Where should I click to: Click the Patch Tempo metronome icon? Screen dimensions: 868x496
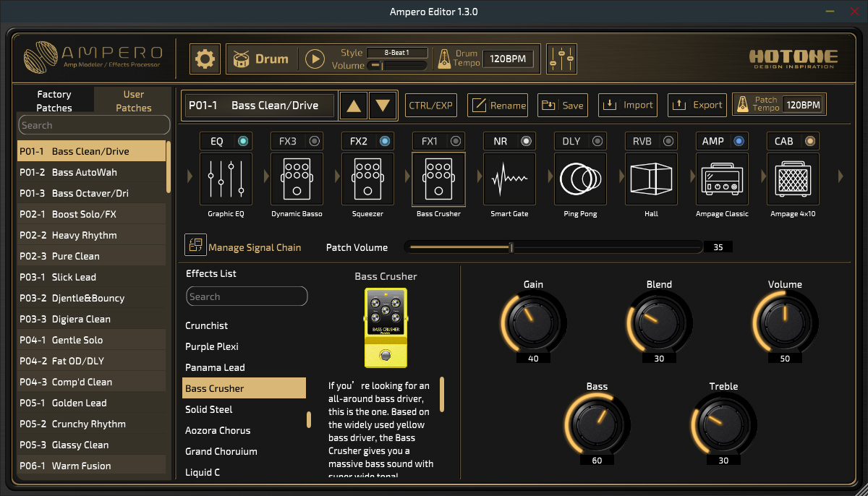point(743,105)
